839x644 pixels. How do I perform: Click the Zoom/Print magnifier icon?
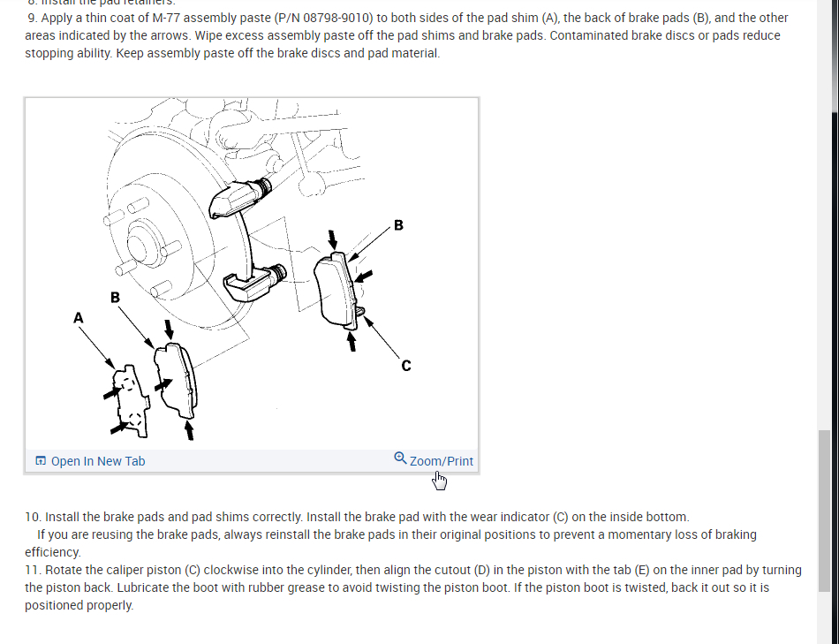400,458
